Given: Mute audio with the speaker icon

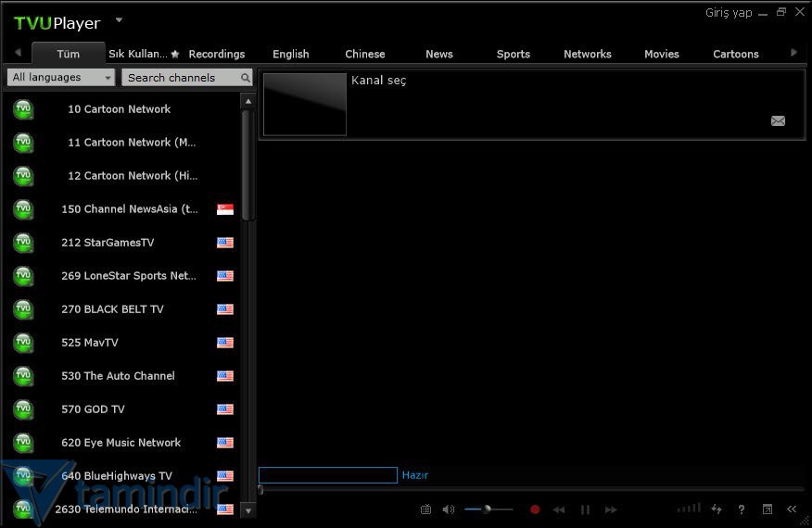Looking at the screenshot, I should 449,509.
